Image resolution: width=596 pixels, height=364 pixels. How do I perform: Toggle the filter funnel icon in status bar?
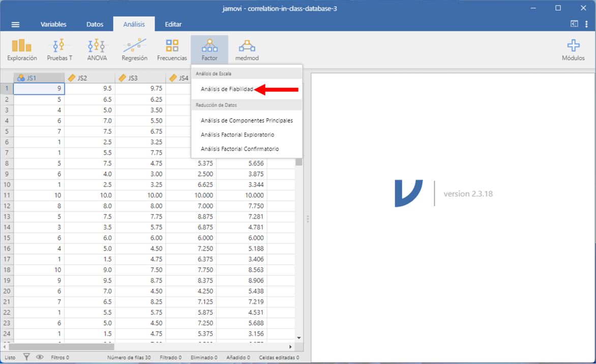click(x=26, y=357)
